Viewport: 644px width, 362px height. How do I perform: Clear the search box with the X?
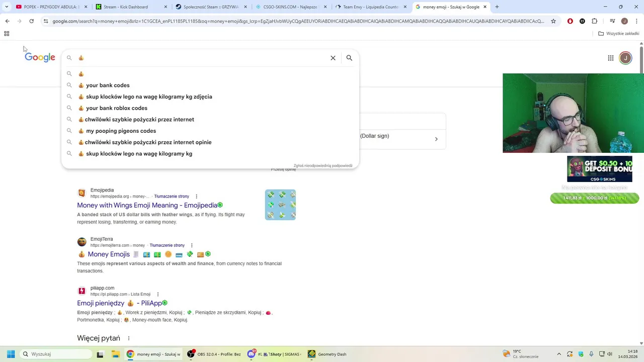click(x=333, y=58)
